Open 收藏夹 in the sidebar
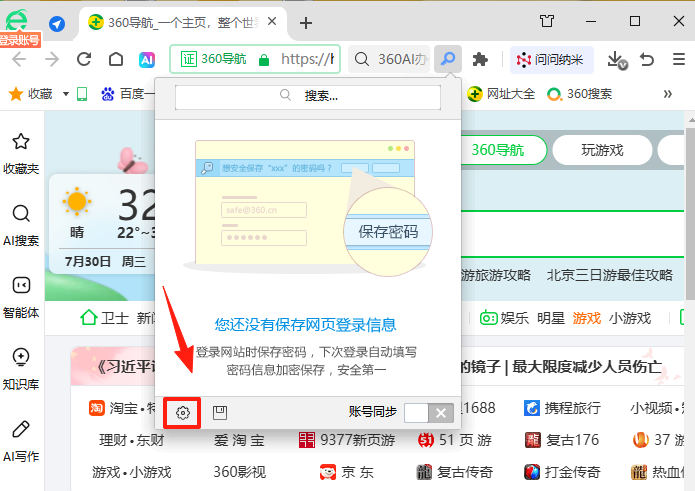Viewport: 695px width, 491px height. (x=21, y=154)
